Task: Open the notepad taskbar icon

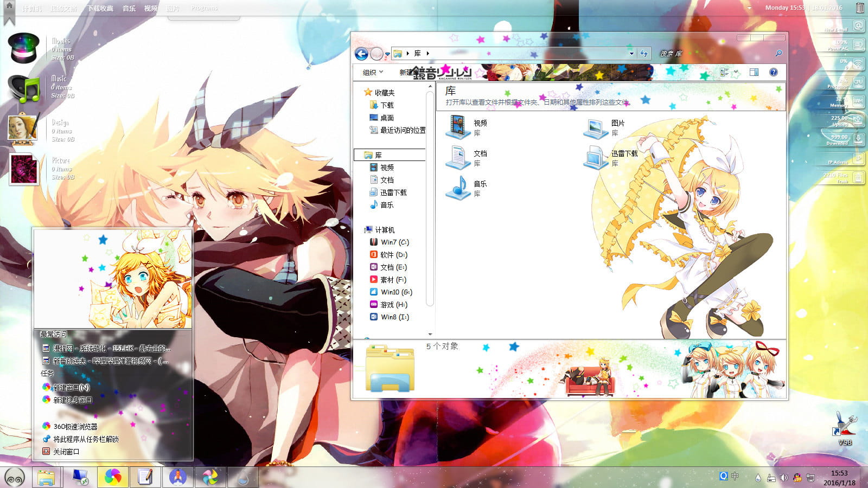Action: click(x=145, y=477)
